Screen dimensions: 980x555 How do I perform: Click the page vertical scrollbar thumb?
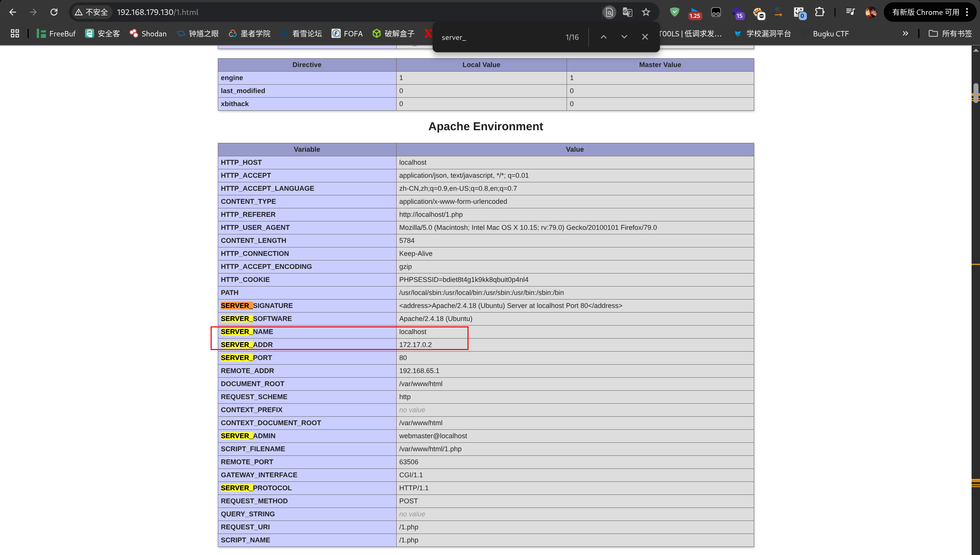pos(976,93)
